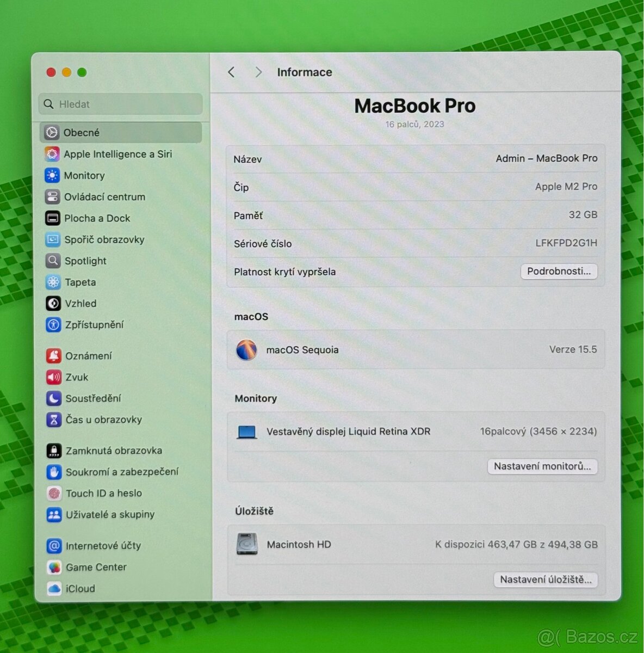Click the forward navigation chevron

coord(259,72)
